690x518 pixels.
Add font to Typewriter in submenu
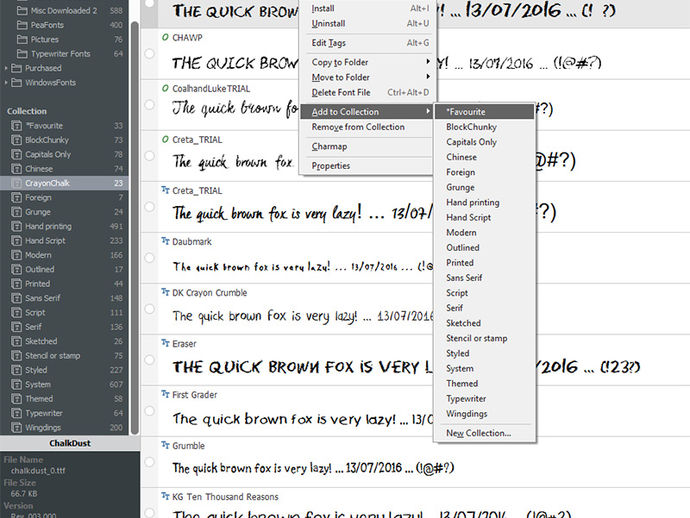tap(484, 399)
